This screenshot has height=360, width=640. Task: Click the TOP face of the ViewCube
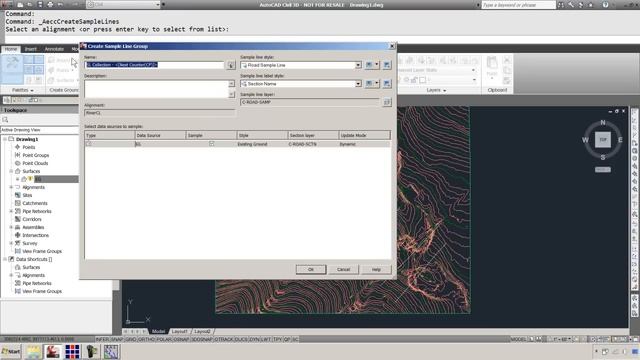click(603, 140)
